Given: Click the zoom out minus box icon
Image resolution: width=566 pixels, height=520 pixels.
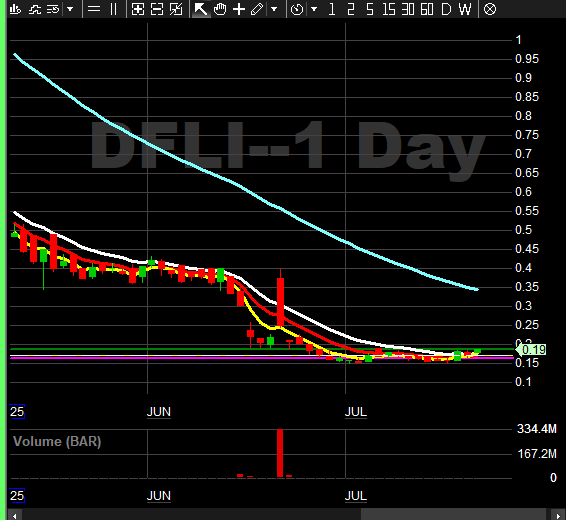Looking at the screenshot, I should pos(157,9).
